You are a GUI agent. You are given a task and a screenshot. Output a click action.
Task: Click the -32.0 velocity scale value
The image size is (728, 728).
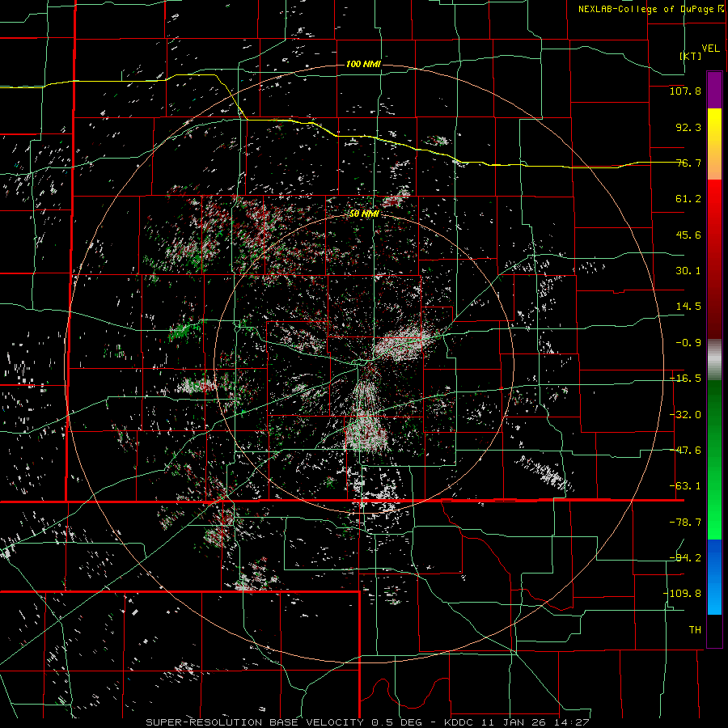click(685, 415)
